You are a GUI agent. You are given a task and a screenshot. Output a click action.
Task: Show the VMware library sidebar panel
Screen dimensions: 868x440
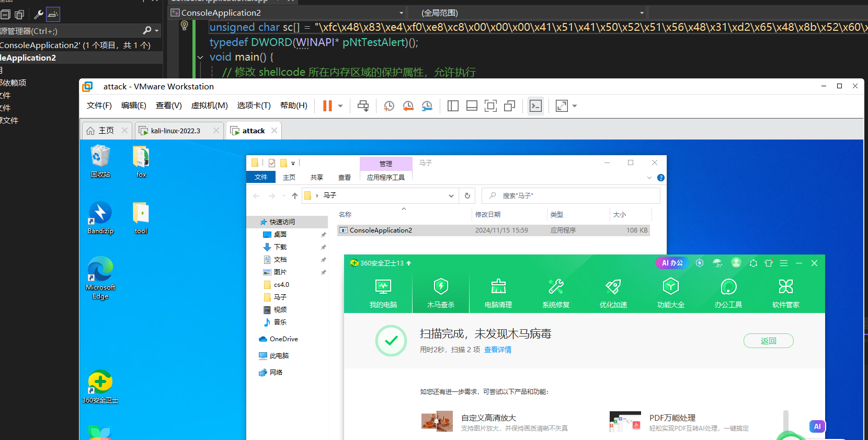(453, 106)
